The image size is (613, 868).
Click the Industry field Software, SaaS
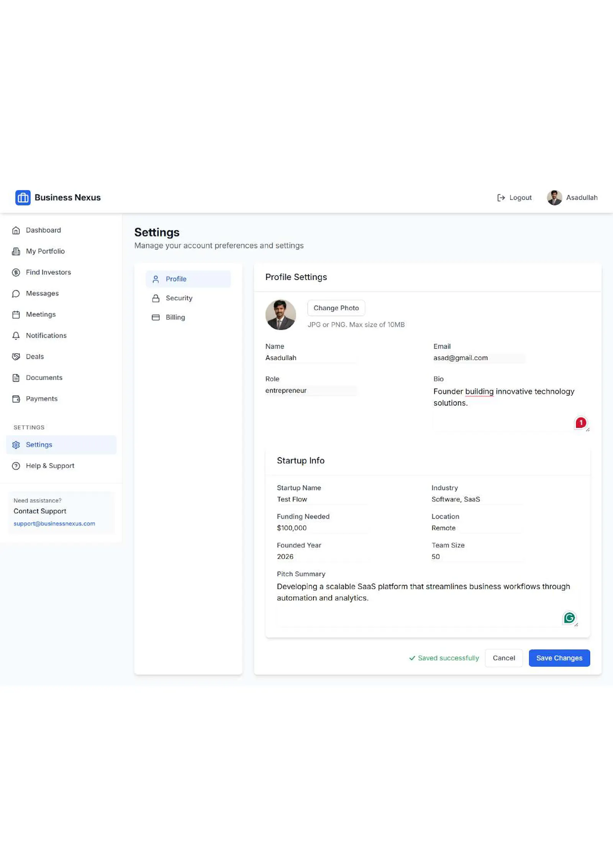coord(477,499)
